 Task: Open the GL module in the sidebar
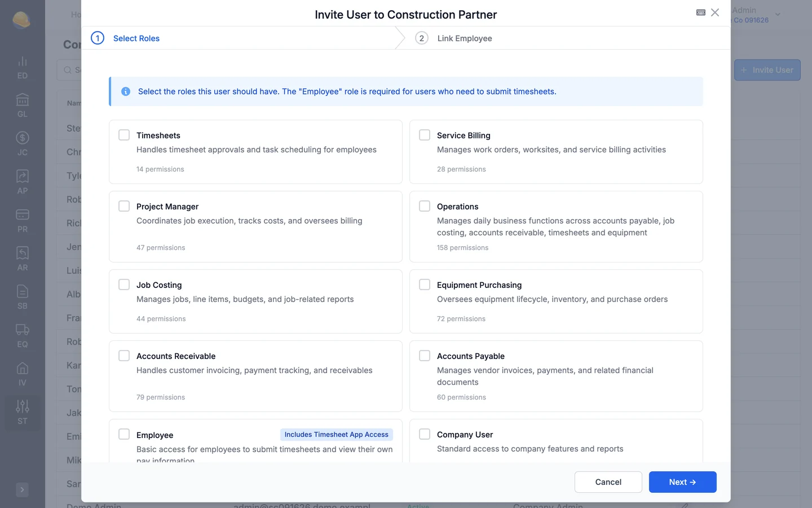pyautogui.click(x=23, y=106)
